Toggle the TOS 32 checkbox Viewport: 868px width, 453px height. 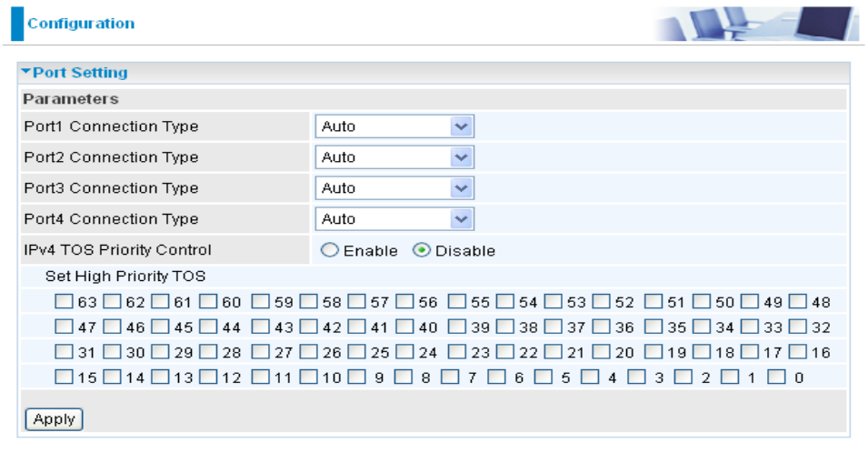(797, 327)
